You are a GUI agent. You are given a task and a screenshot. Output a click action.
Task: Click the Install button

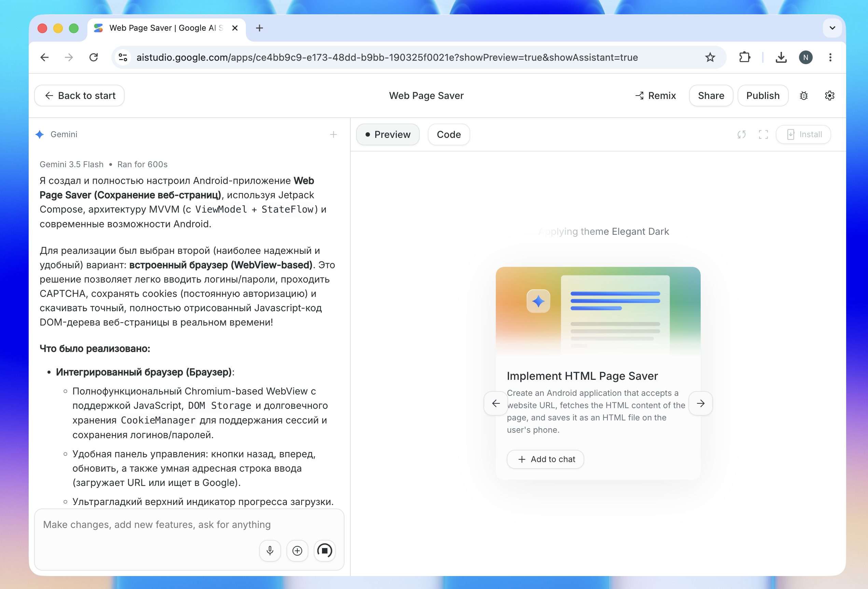pos(803,134)
